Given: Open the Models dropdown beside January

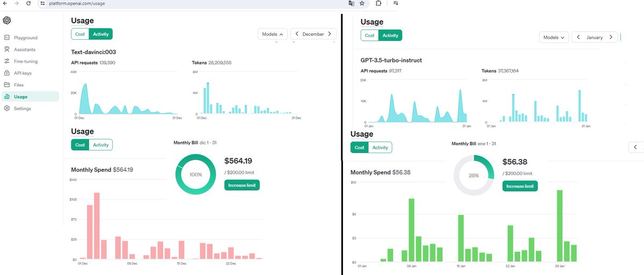Looking at the screenshot, I should [553, 38].
